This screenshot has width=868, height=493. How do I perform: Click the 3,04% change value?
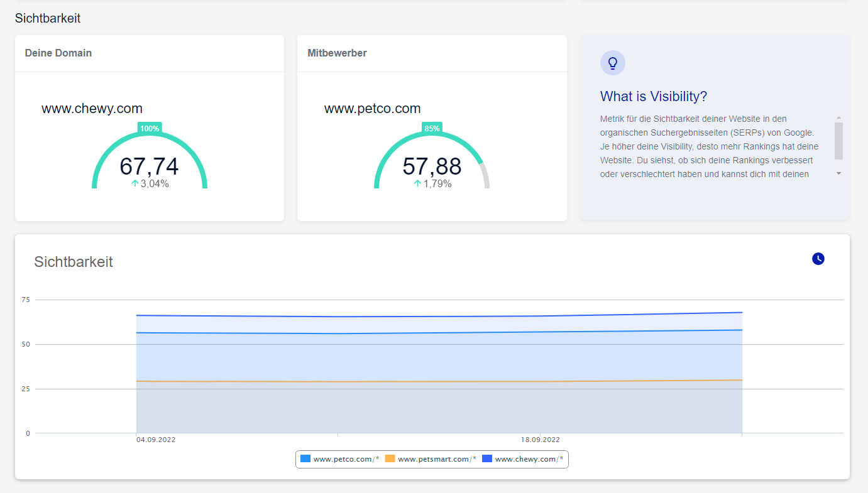(155, 184)
